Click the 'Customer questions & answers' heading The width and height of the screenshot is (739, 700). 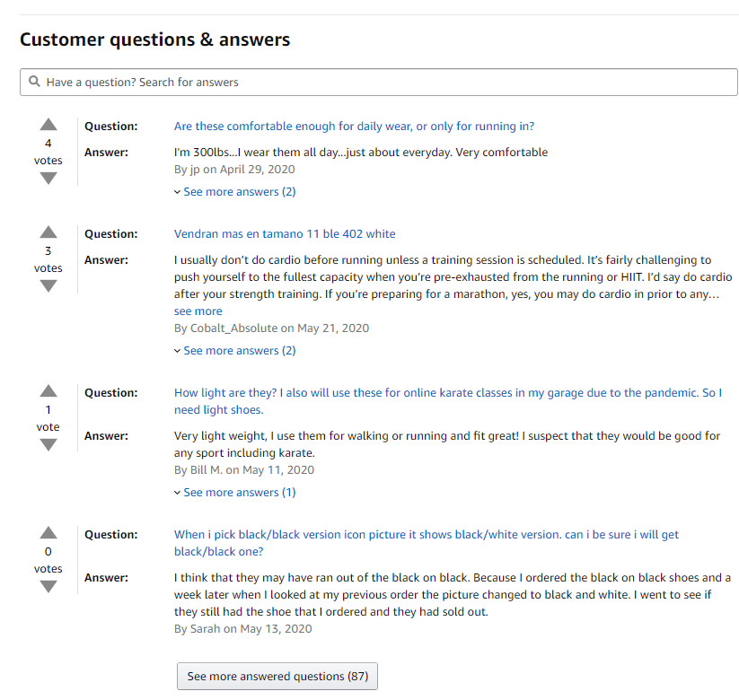pos(154,39)
